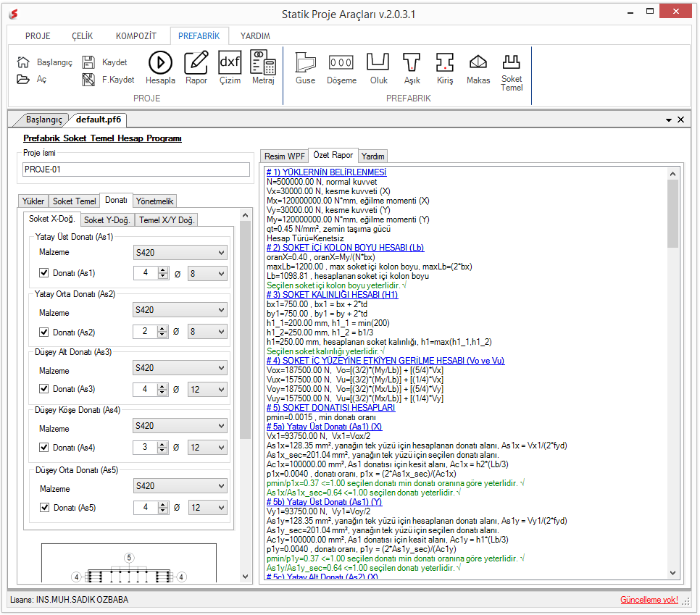Open the KOMPOZİT ribbon tab
The height and width of the screenshot is (615, 700).
coord(136,36)
